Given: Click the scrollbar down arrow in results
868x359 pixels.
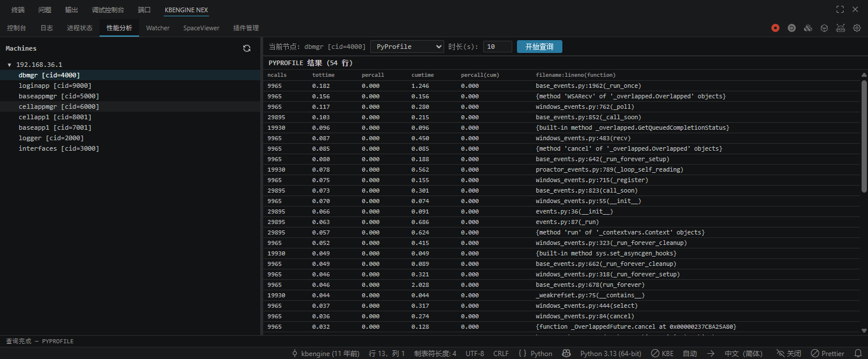Looking at the screenshot, I should point(864,330).
